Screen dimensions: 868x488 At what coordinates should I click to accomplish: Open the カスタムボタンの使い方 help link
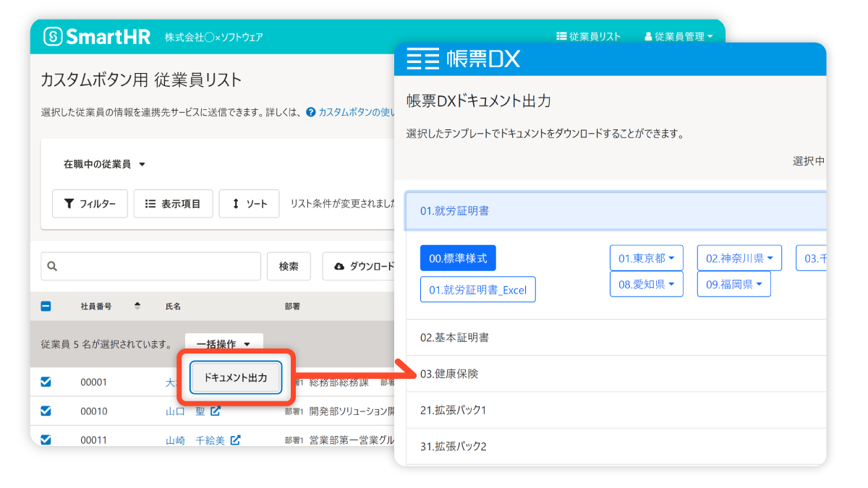(351, 112)
